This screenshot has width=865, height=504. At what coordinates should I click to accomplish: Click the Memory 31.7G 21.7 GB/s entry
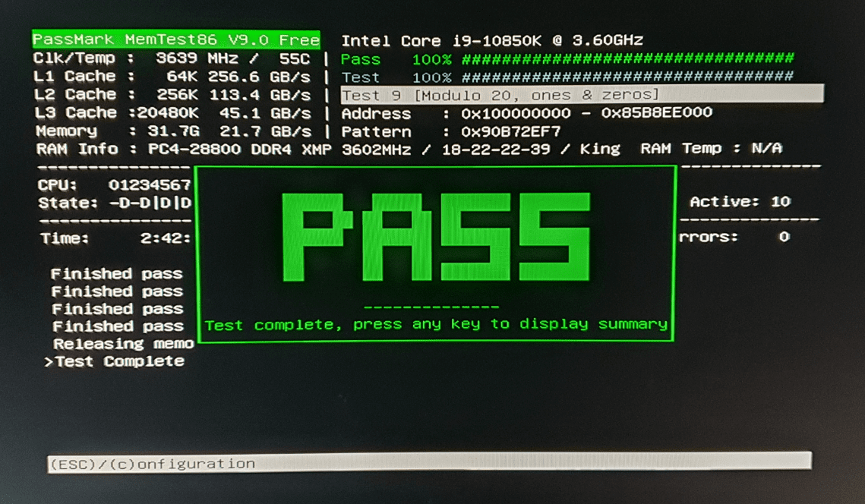pyautogui.click(x=173, y=131)
